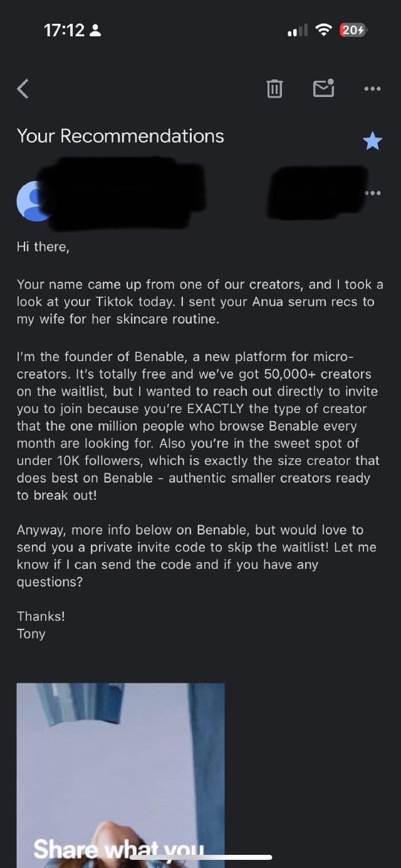Tap the home indicator bar

coord(200,857)
